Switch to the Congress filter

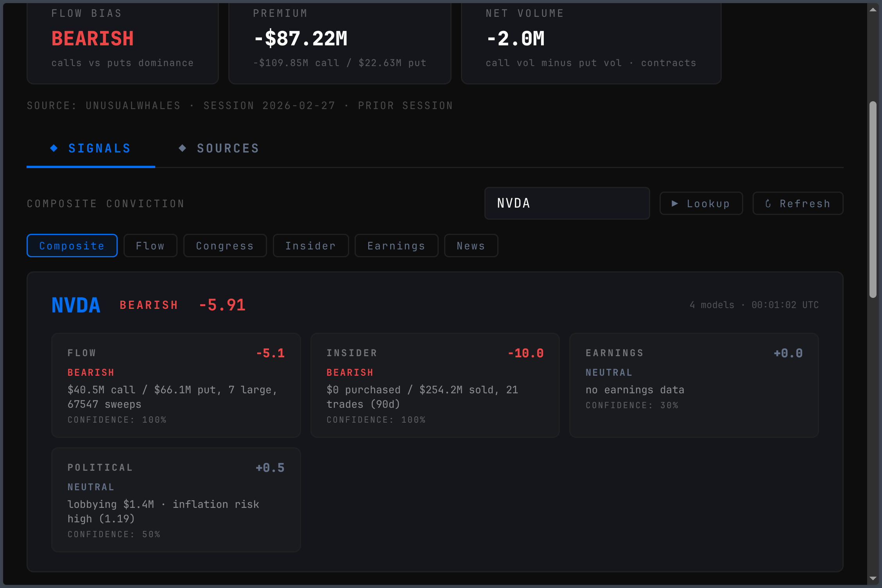pyautogui.click(x=225, y=246)
